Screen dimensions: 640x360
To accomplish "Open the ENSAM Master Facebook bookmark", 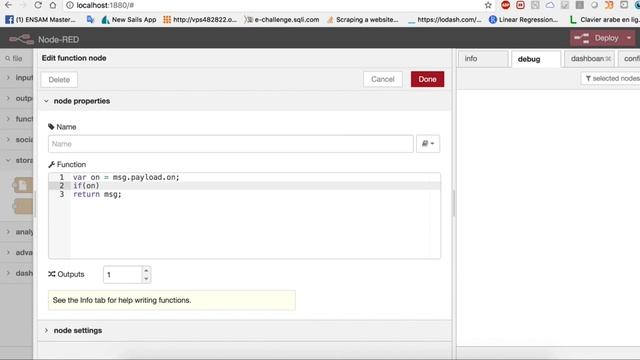I will point(40,20).
